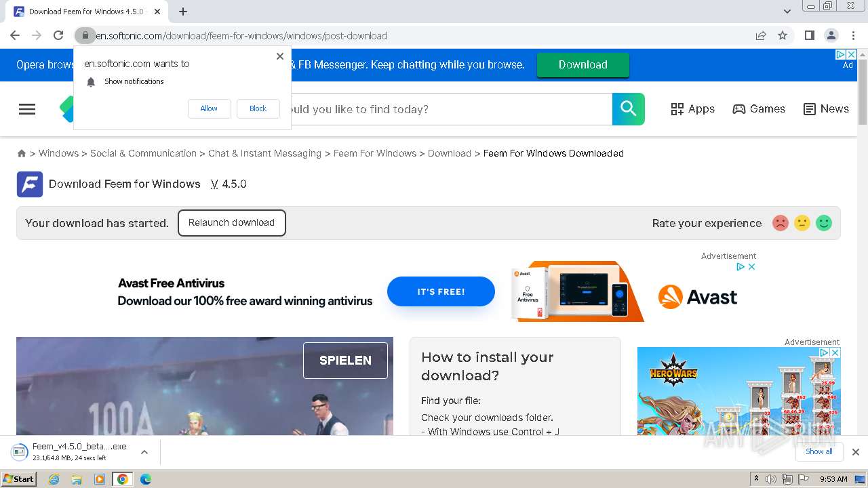Open File Explorer from taskbar
868x488 pixels.
pyautogui.click(x=77, y=479)
